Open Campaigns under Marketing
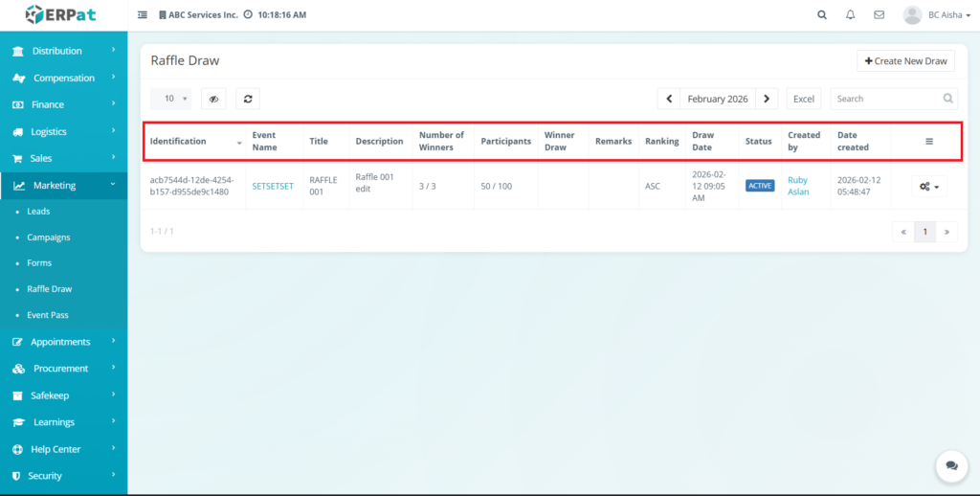This screenshot has width=980, height=496. pos(48,237)
